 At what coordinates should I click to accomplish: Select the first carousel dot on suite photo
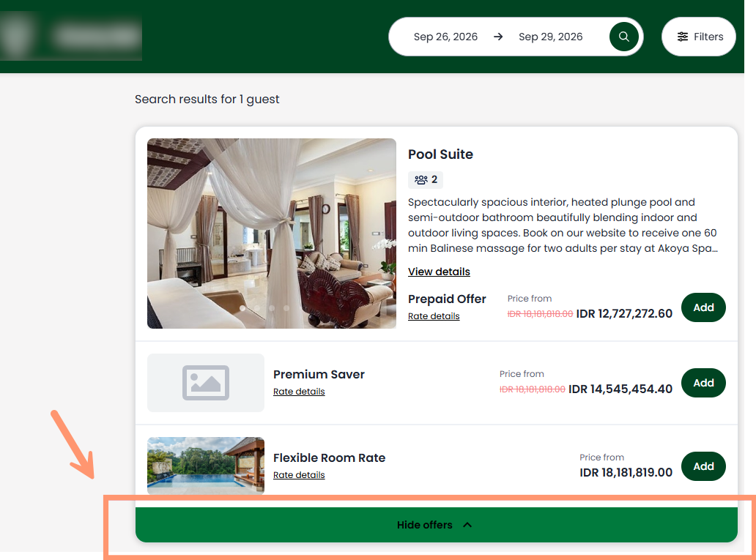(x=242, y=308)
